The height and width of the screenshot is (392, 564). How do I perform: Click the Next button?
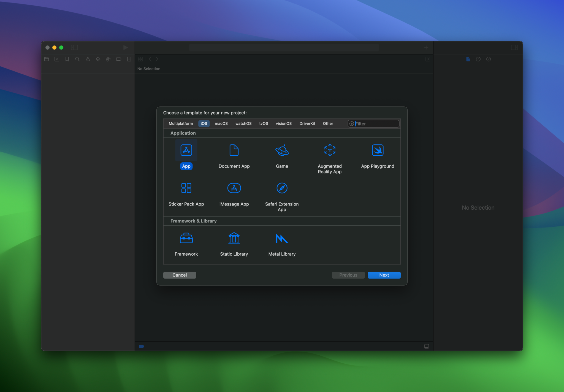pyautogui.click(x=384, y=275)
